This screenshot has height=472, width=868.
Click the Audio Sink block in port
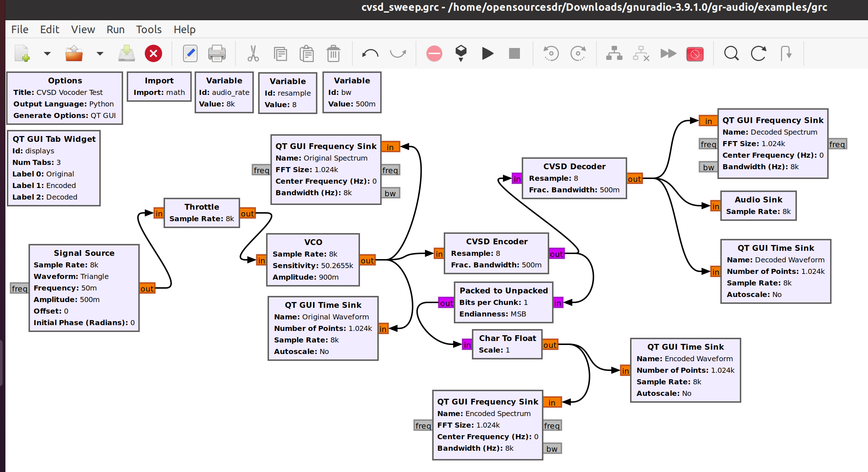click(x=715, y=206)
